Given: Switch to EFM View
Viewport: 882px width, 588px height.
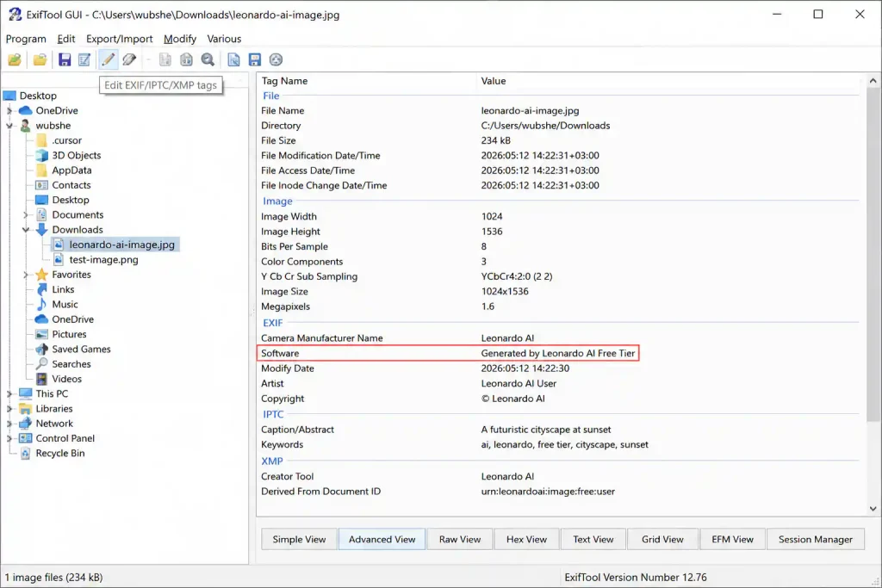Looking at the screenshot, I should (x=732, y=539).
